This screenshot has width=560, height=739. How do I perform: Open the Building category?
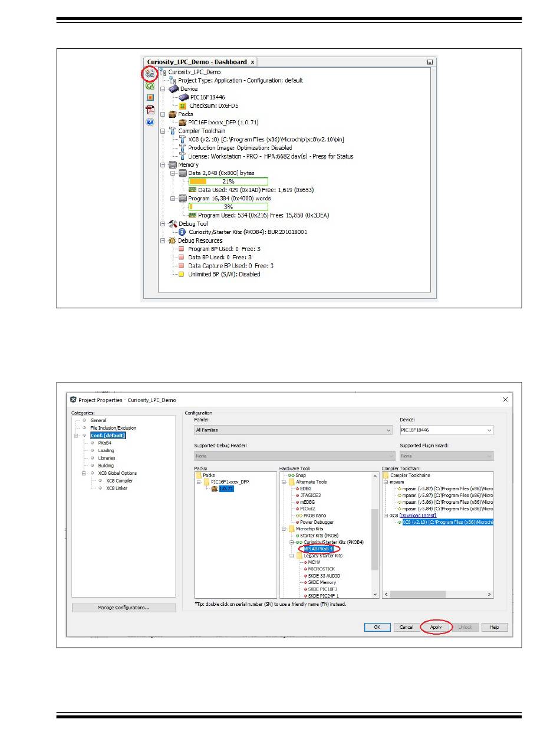106,466
